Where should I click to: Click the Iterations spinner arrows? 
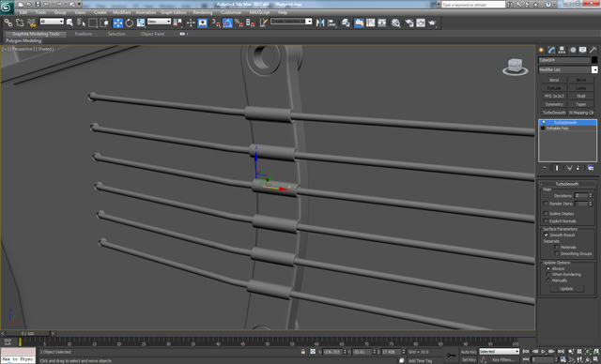[591, 195]
